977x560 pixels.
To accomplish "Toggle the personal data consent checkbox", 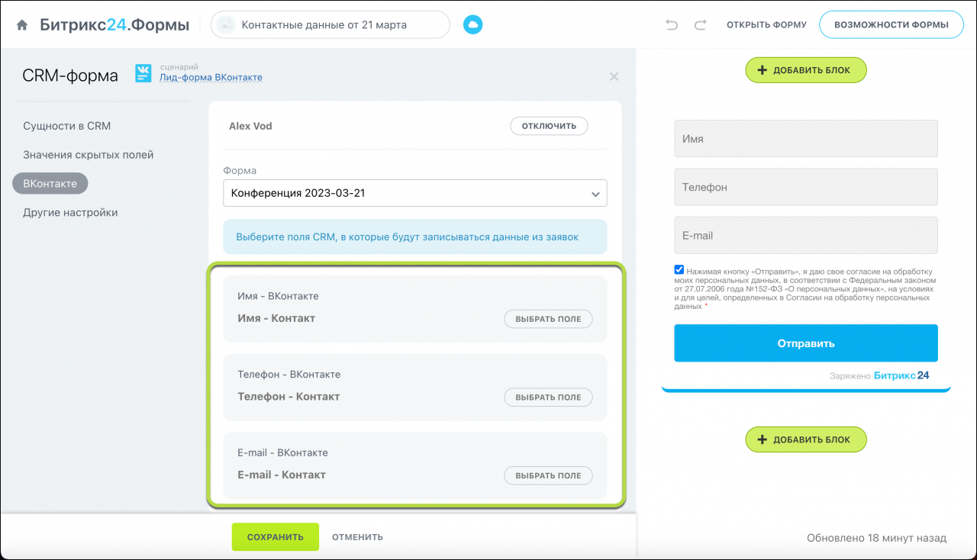I will pos(679,269).
